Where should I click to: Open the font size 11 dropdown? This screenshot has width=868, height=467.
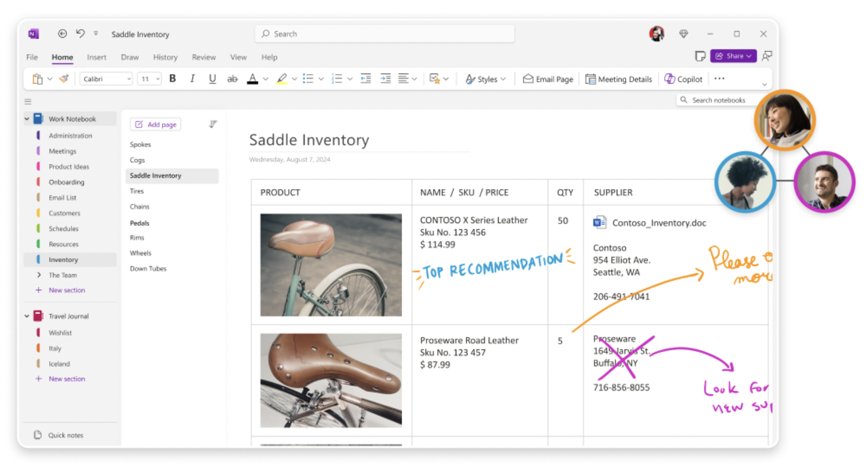[x=149, y=79]
